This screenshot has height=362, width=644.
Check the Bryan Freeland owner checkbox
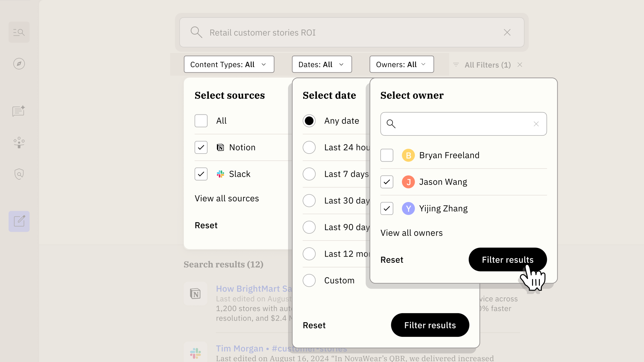[387, 155]
